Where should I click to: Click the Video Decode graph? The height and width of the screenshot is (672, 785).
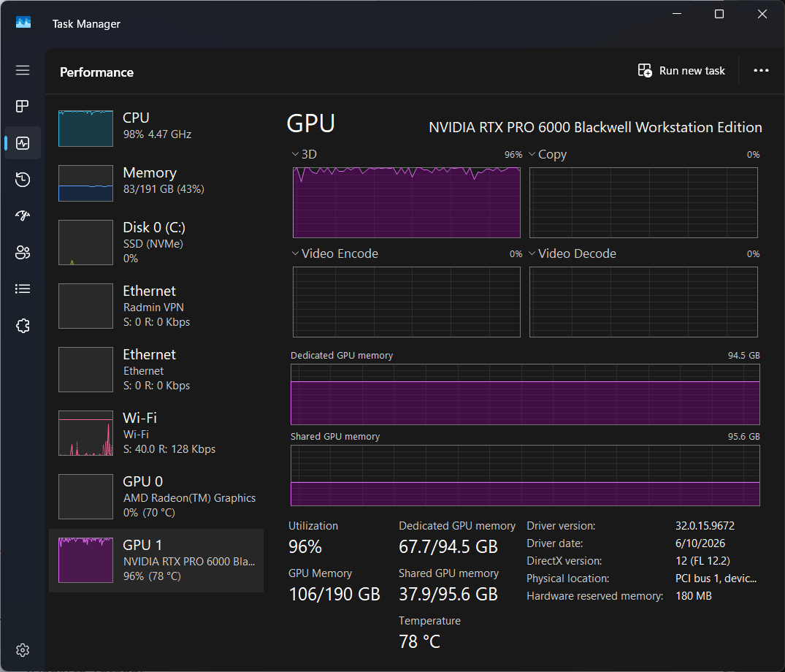[x=643, y=302]
